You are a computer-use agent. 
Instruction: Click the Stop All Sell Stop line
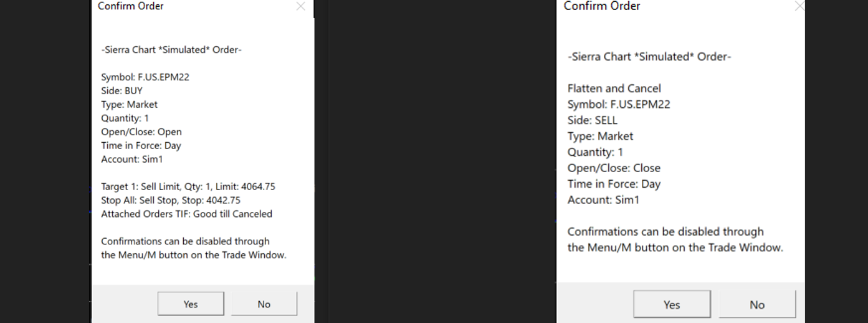170,200
